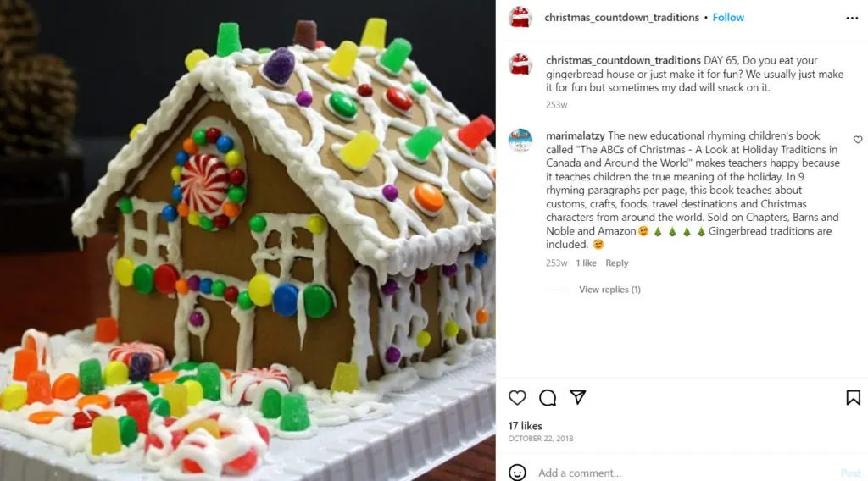
Task: Open the October 22, 2018 timestamp
Action: 541,439
